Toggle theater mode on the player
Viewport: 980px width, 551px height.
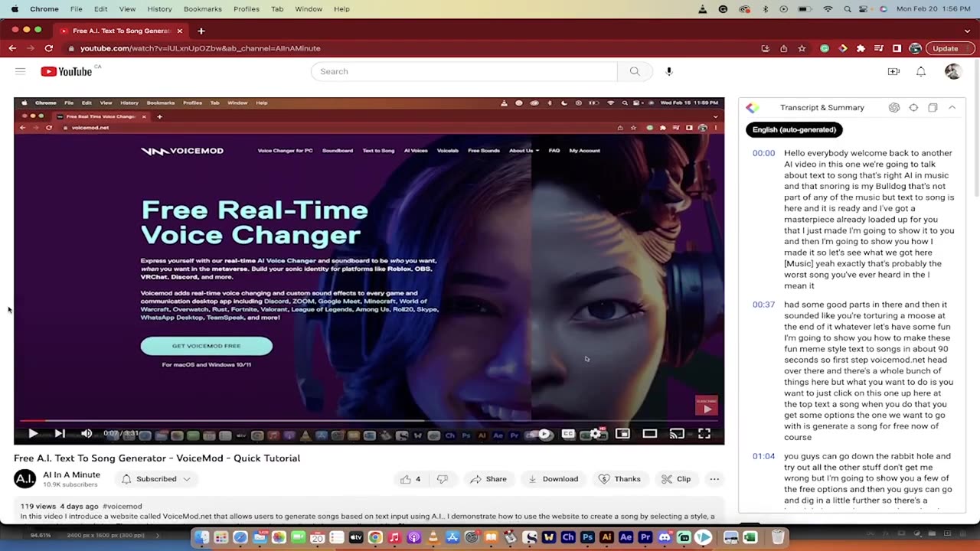[650, 434]
